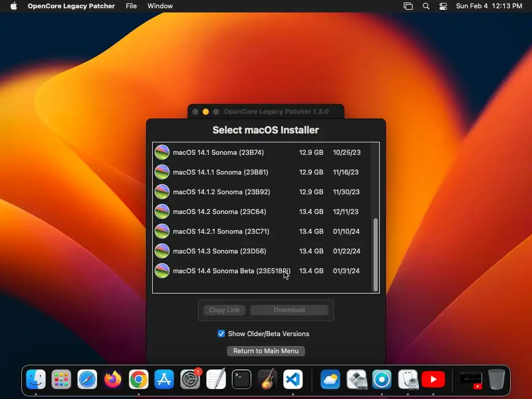Image resolution: width=532 pixels, height=399 pixels.
Task: Select macOS 14.2 Sonoma (23C64) row
Action: click(262, 211)
